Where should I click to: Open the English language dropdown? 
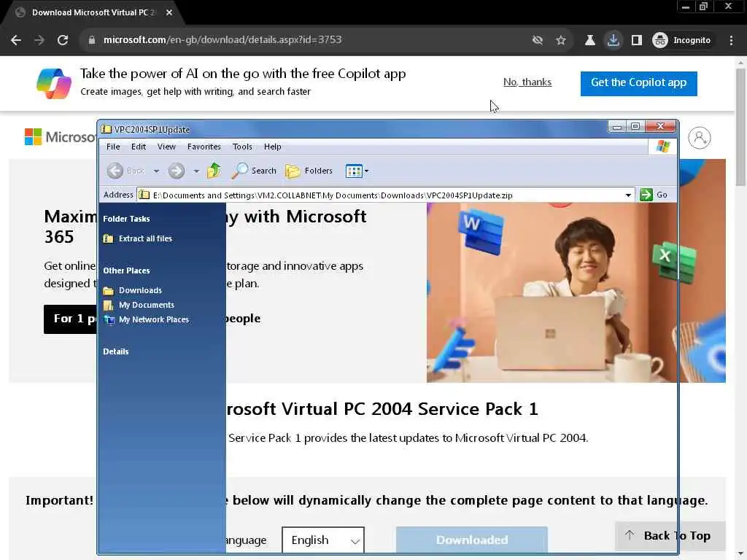click(x=323, y=540)
